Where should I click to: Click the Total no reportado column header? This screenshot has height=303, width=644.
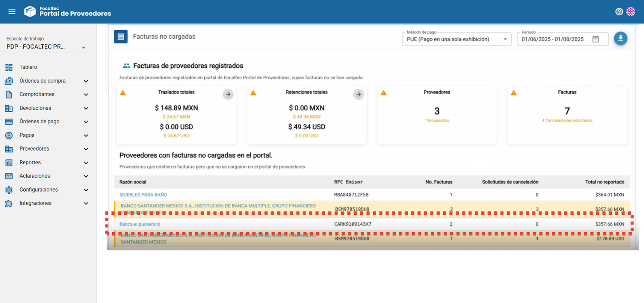point(605,182)
